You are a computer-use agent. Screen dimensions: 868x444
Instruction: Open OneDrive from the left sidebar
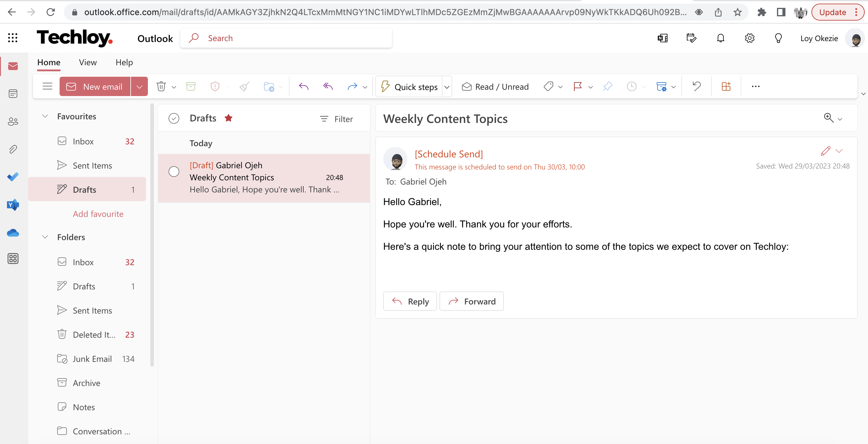click(x=13, y=233)
